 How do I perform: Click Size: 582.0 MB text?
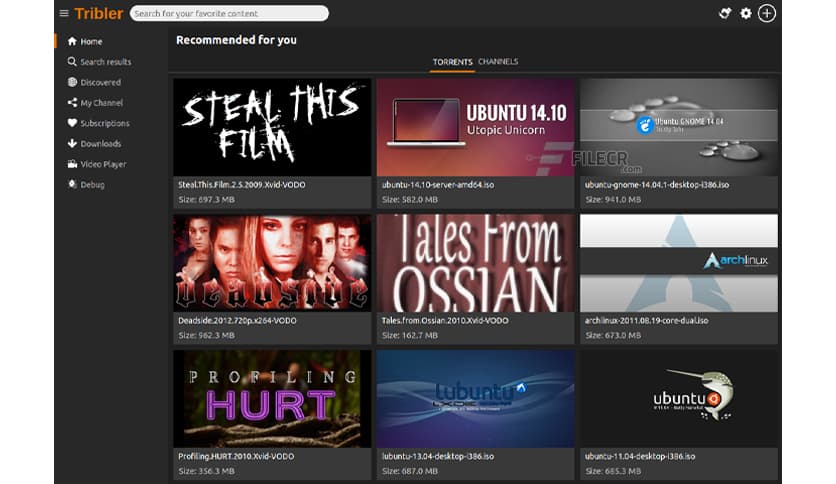click(409, 199)
